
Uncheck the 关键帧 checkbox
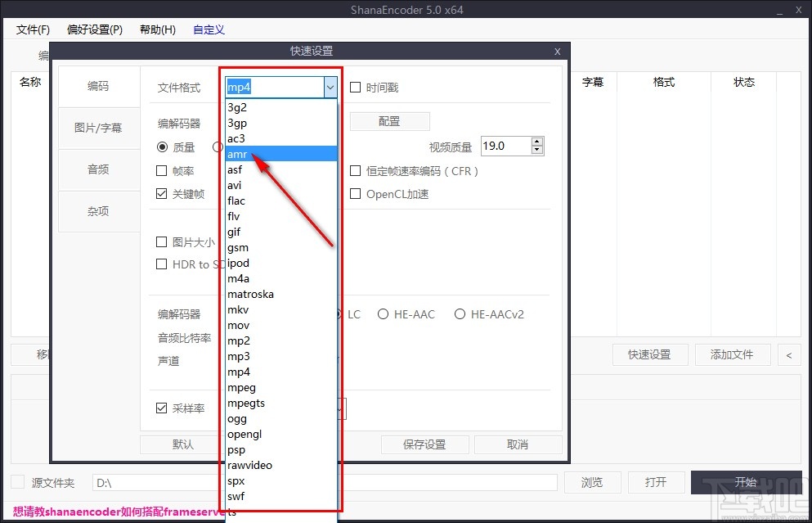tap(162, 194)
